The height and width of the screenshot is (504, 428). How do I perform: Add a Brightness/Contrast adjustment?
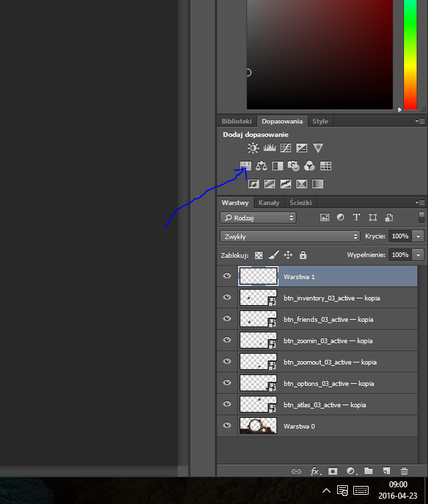[253, 148]
